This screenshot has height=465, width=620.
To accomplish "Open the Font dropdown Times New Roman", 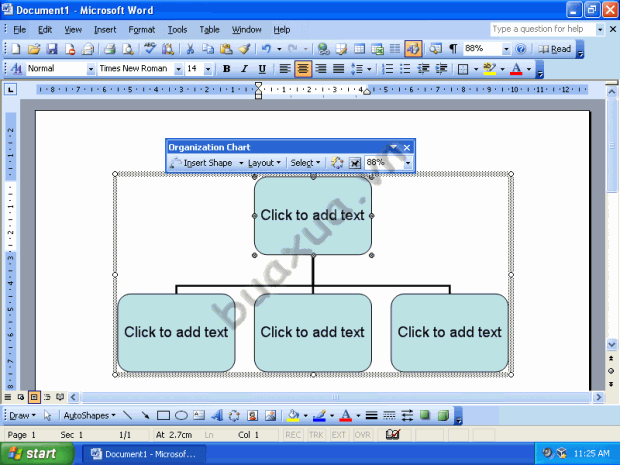I will coord(178,69).
